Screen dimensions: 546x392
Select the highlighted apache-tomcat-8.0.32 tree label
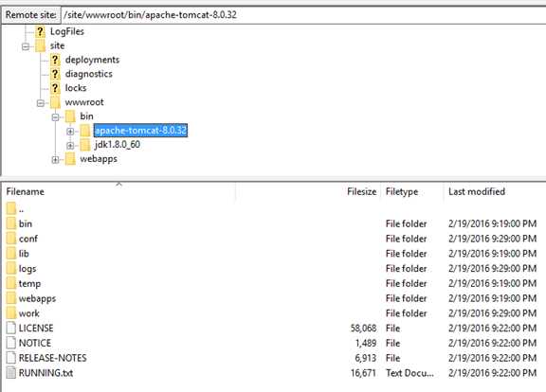pyautogui.click(x=140, y=131)
